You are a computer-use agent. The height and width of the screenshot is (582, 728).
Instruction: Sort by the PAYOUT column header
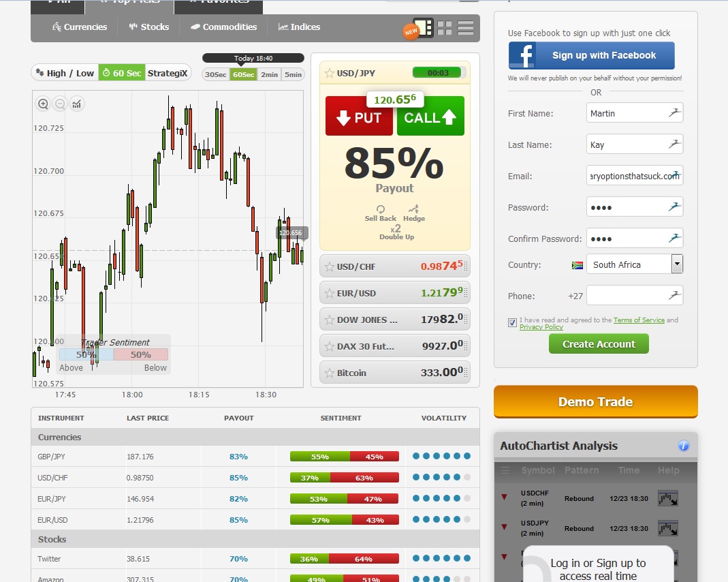tap(238, 418)
